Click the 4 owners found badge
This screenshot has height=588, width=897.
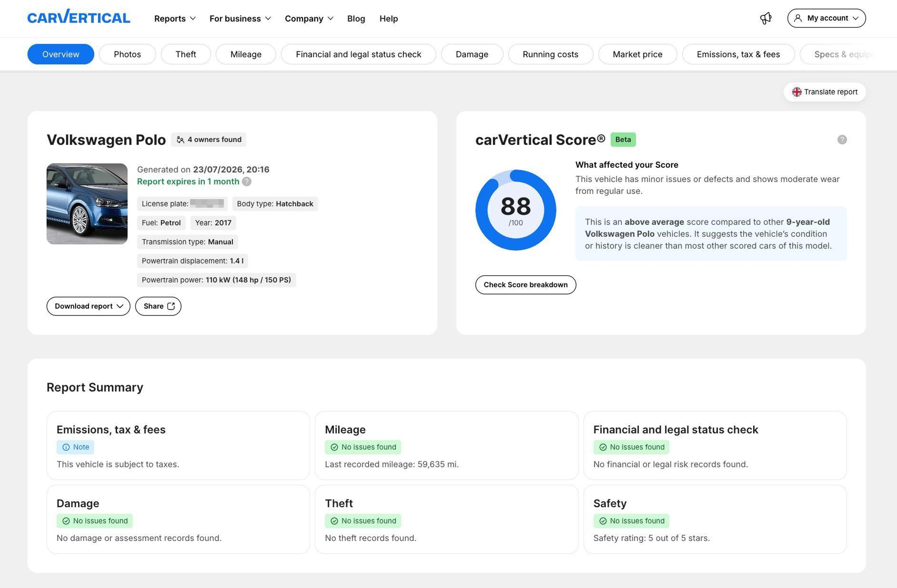(208, 140)
